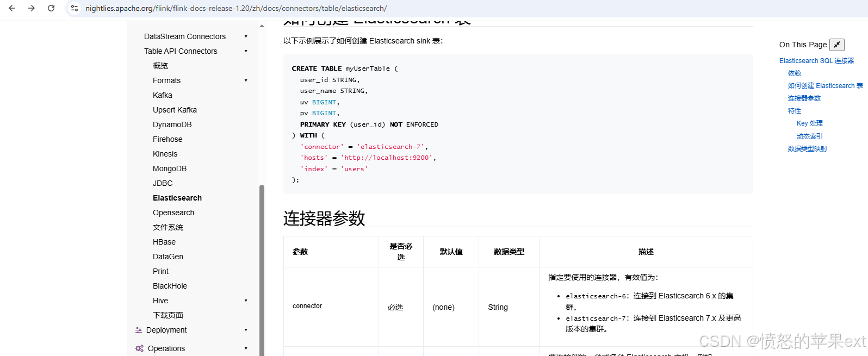Open 下载页面 sidebar entry
The image size is (868, 356).
[x=168, y=315]
